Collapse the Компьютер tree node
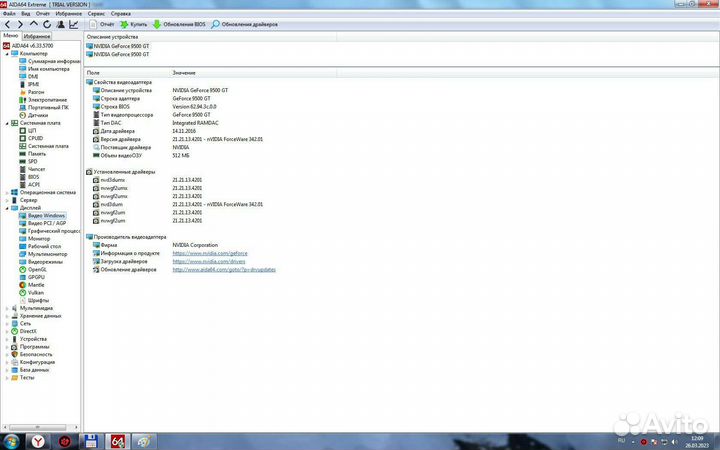 7,54
